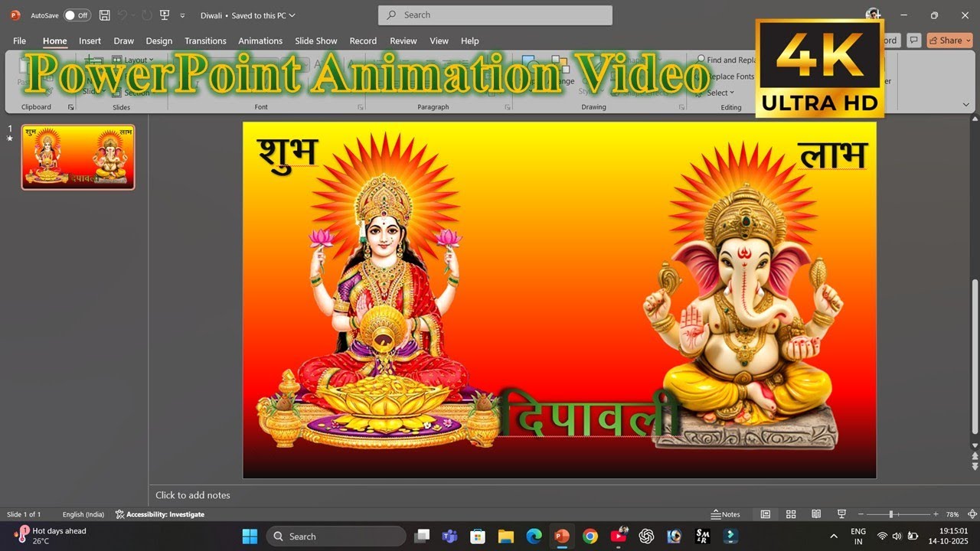
Task: Open Microsoft Store from taskbar
Action: 478,536
